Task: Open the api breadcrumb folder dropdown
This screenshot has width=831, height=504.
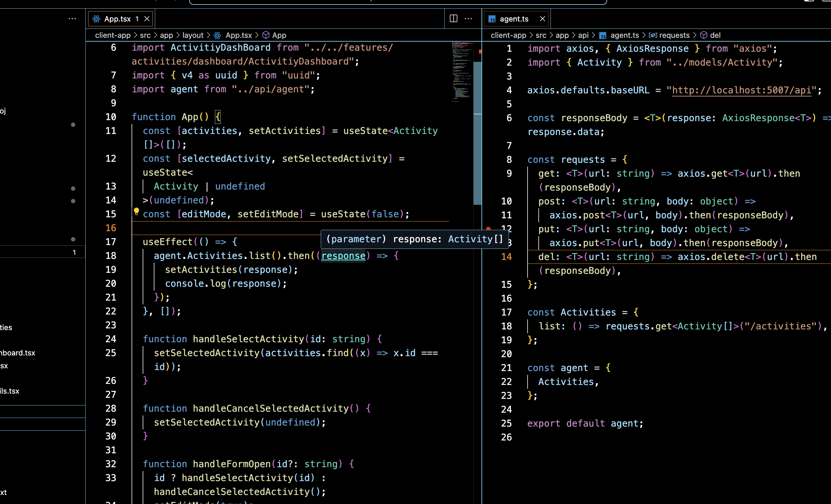Action: (583, 35)
